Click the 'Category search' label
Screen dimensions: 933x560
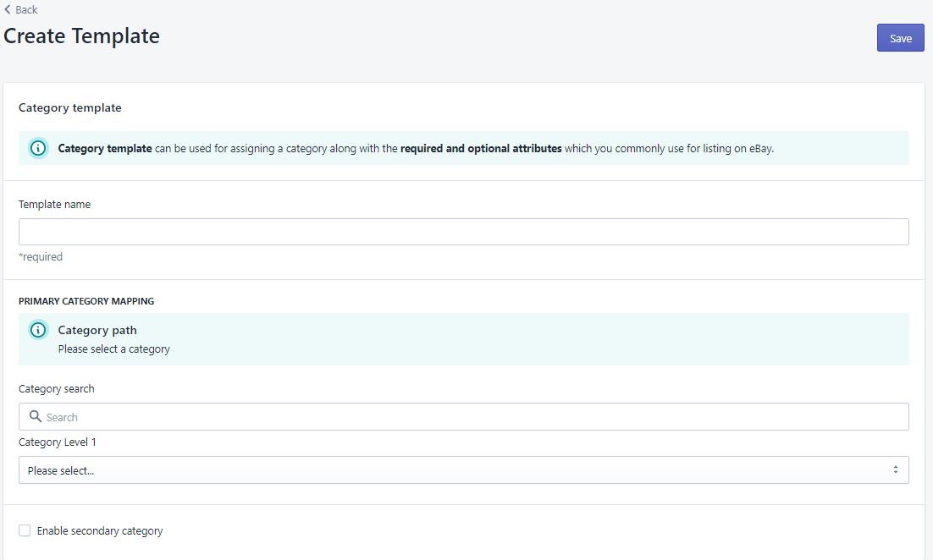click(x=57, y=389)
